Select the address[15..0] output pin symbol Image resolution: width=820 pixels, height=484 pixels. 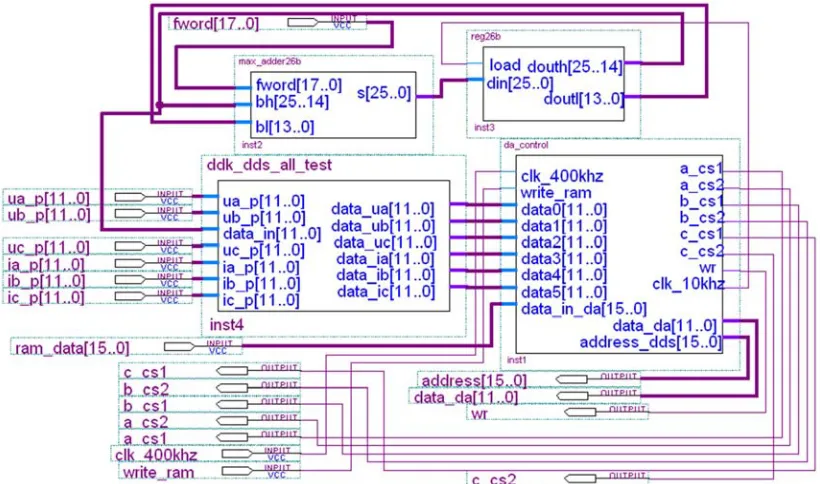[572, 379]
